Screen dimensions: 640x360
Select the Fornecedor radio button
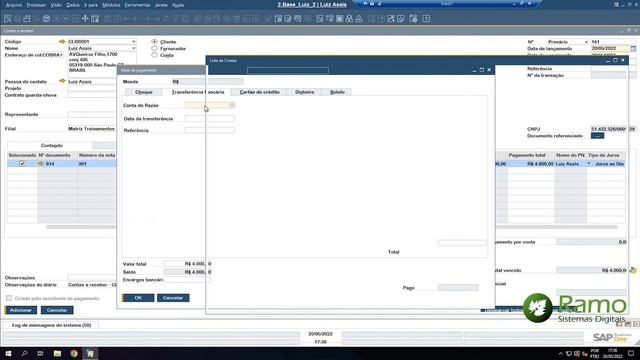coord(154,48)
